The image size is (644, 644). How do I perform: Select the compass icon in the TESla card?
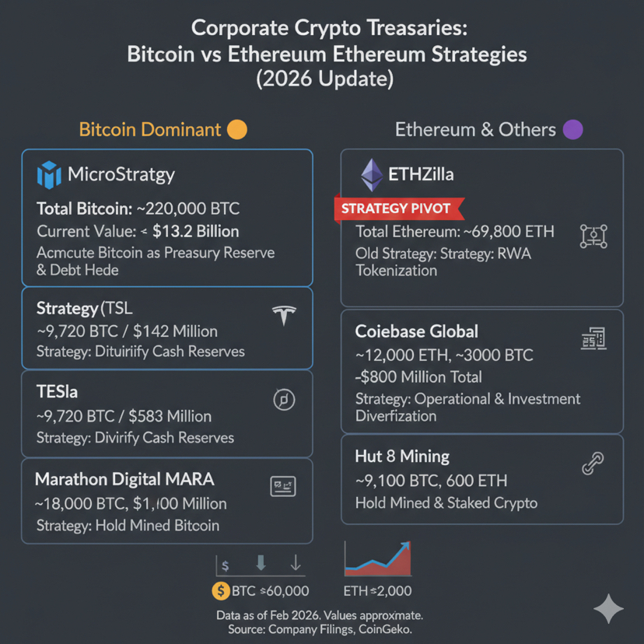pos(284,400)
